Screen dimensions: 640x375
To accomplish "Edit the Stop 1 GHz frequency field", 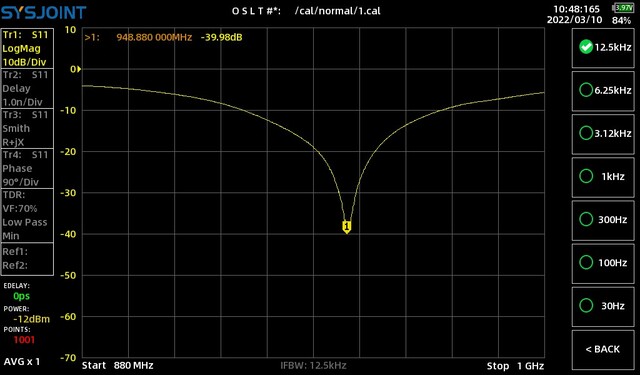I will click(515, 366).
